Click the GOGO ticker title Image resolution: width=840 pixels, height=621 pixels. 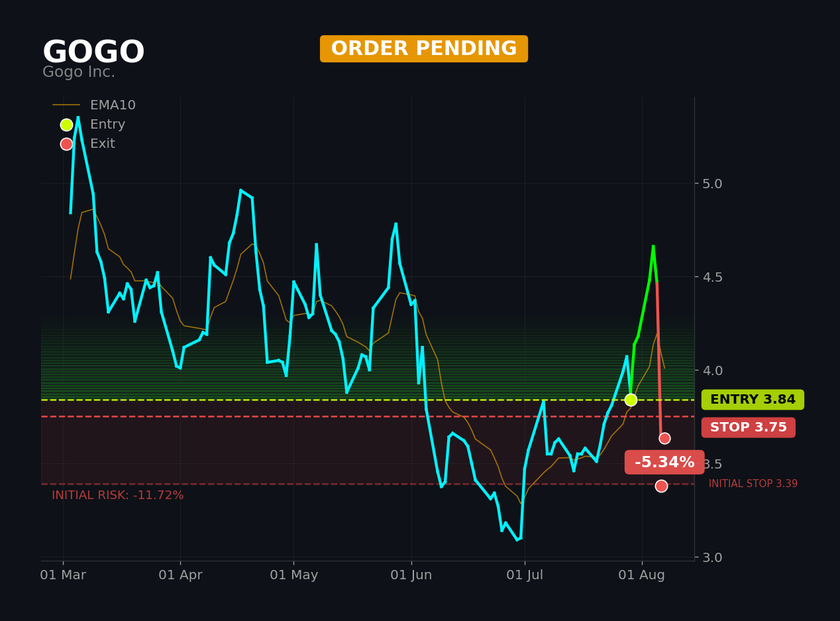coord(93,53)
